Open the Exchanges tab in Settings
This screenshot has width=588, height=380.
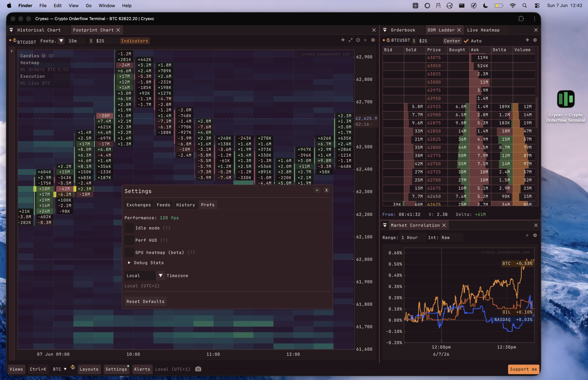point(139,205)
